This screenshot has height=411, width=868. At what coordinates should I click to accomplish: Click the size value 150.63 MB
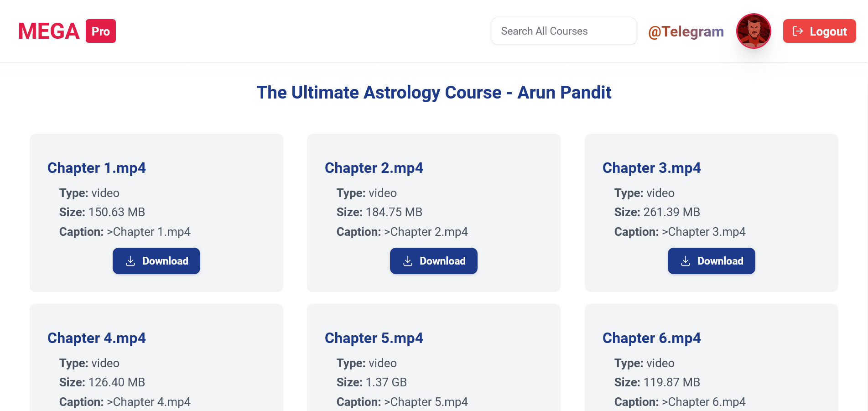coord(117,212)
